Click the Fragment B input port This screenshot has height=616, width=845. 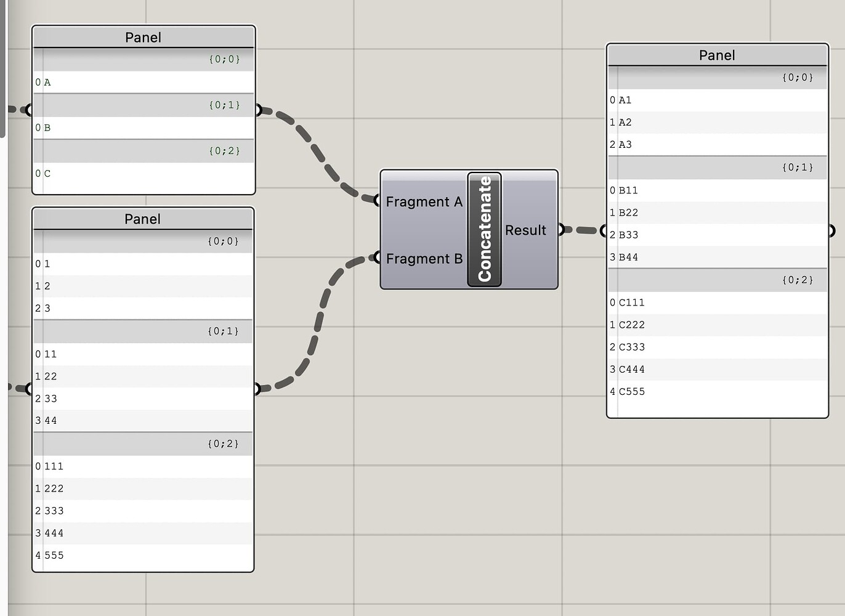[x=378, y=259]
